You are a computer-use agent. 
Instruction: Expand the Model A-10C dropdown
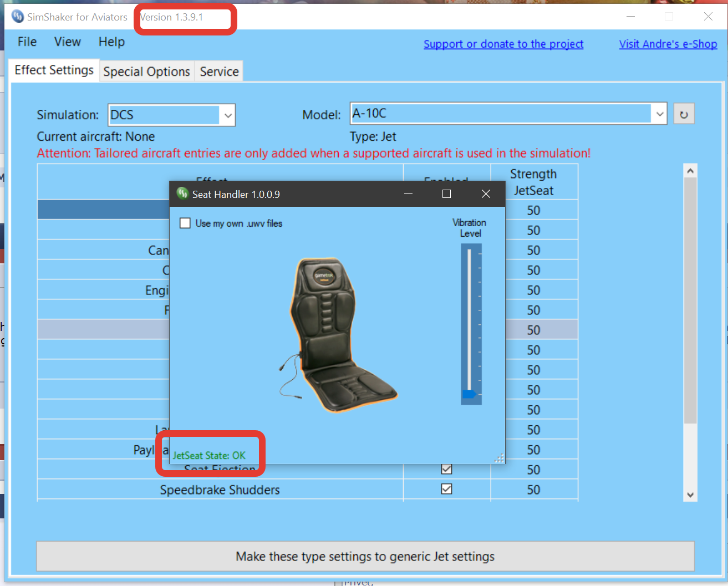coord(659,114)
